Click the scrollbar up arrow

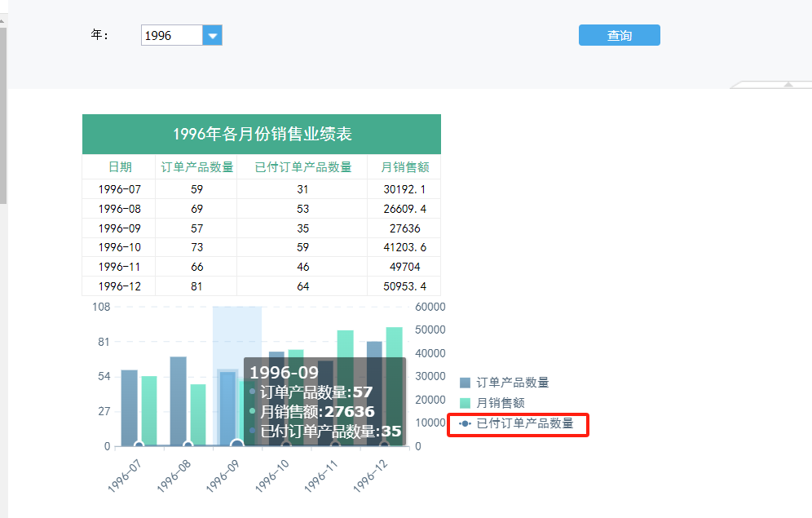coord(2,21)
